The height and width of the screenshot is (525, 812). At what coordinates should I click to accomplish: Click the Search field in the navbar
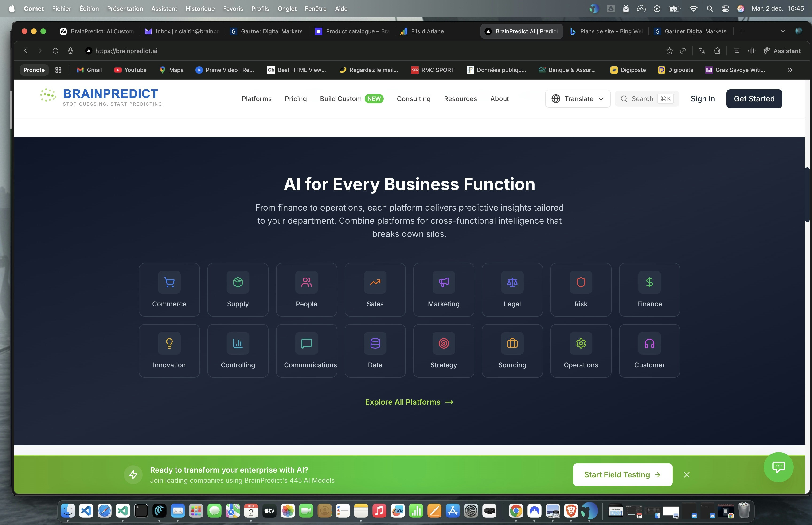pos(646,98)
